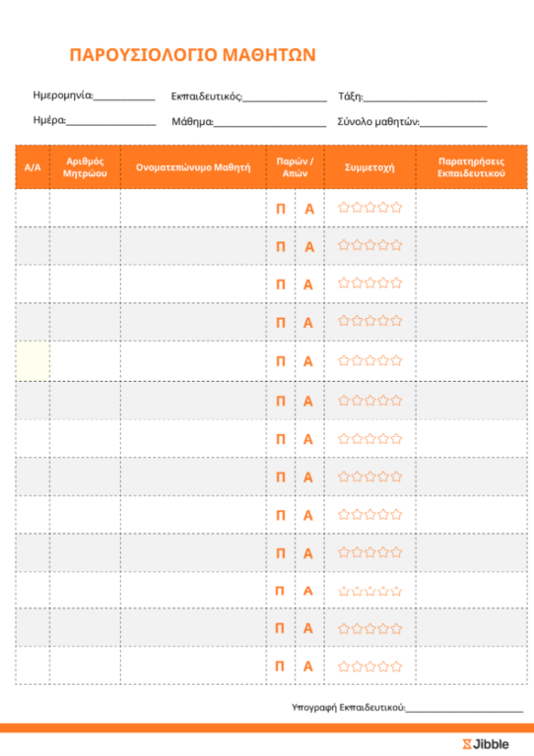Click the Ημερομηνία date line
Viewport: 534px width, 756px height.
(x=124, y=96)
